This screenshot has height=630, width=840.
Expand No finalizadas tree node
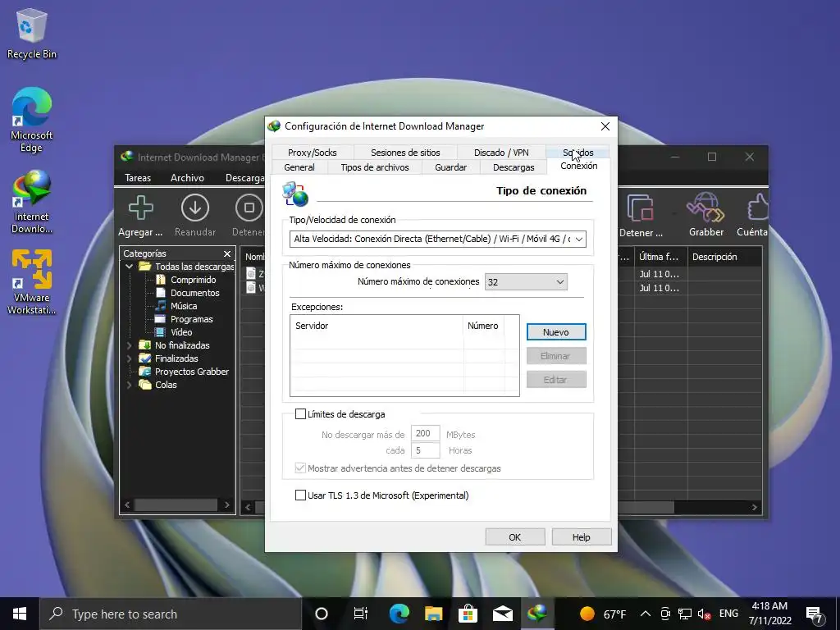click(x=129, y=345)
